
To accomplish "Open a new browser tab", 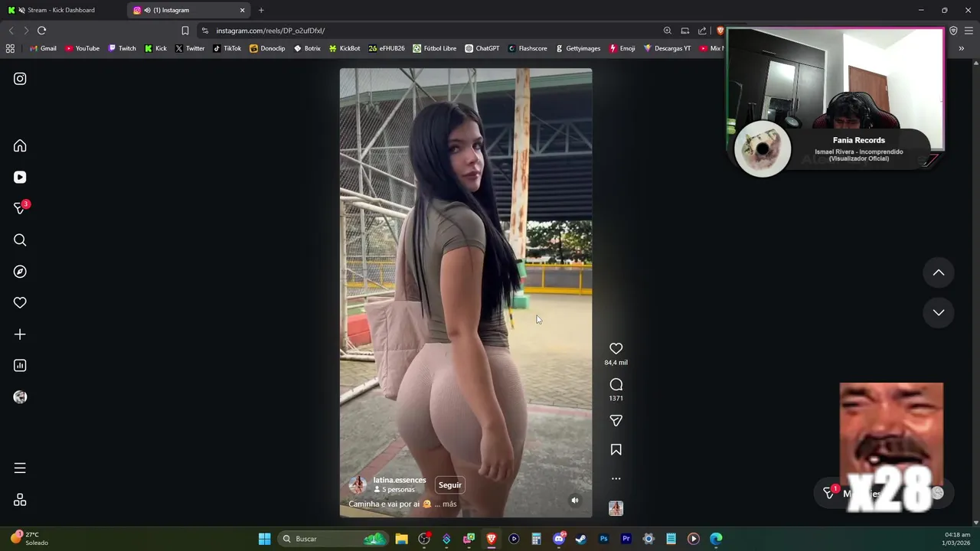I will [261, 10].
